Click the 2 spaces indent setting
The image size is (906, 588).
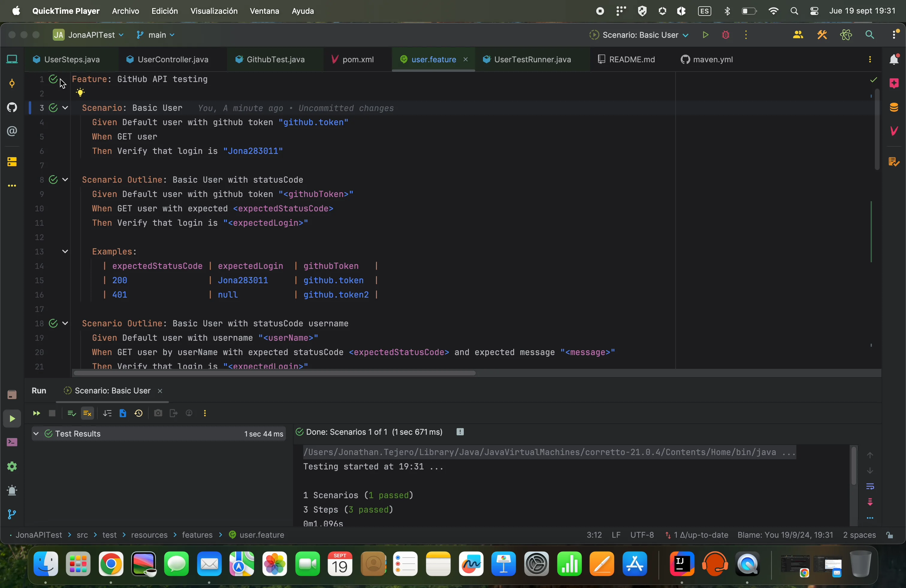click(859, 535)
